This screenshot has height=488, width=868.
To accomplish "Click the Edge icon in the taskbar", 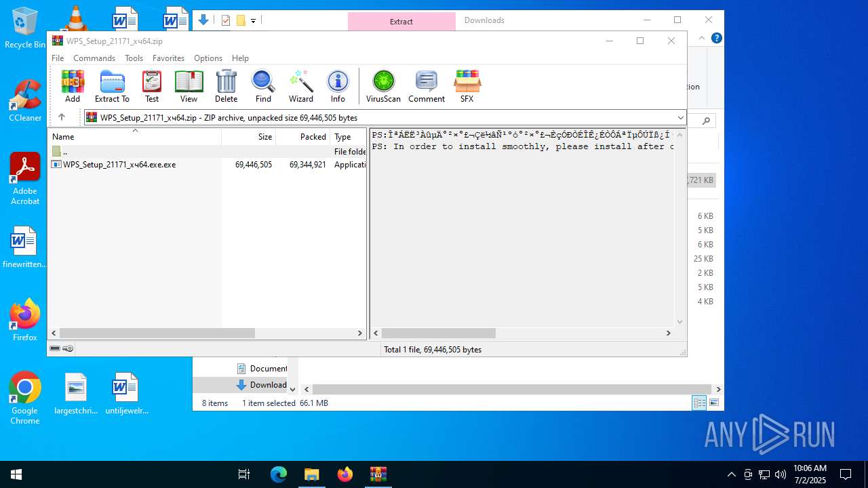I will [279, 474].
